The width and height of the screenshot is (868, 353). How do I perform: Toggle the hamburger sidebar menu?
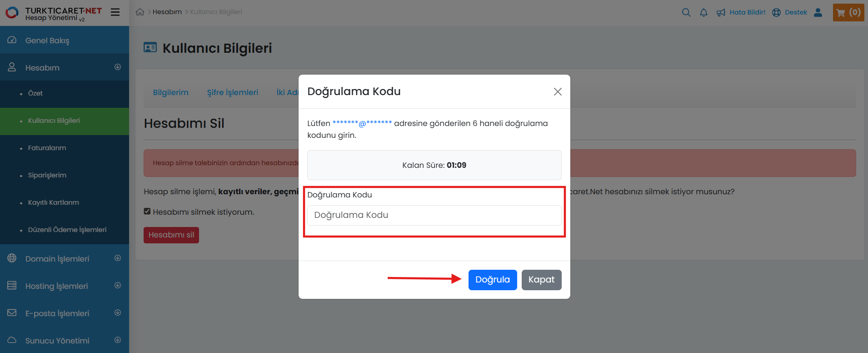[x=115, y=12]
